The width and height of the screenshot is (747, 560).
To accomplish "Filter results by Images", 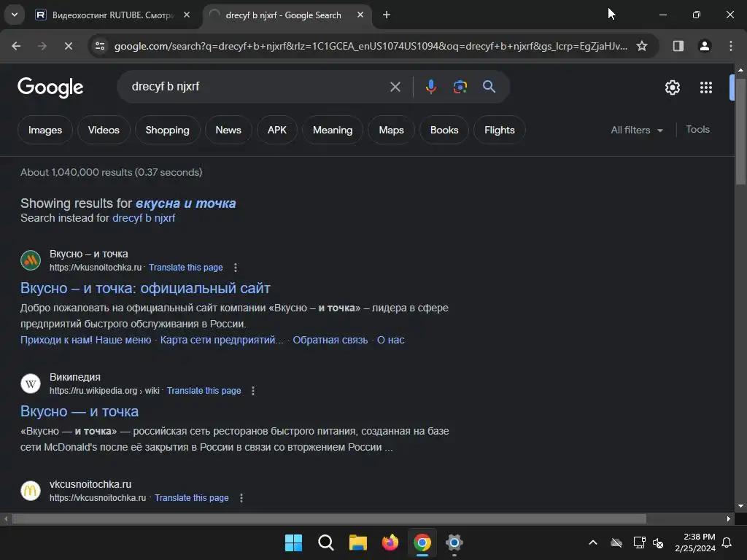I will click(x=45, y=130).
